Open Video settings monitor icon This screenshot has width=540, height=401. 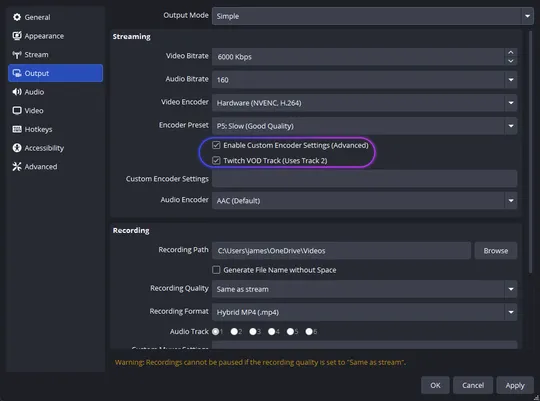pos(17,110)
